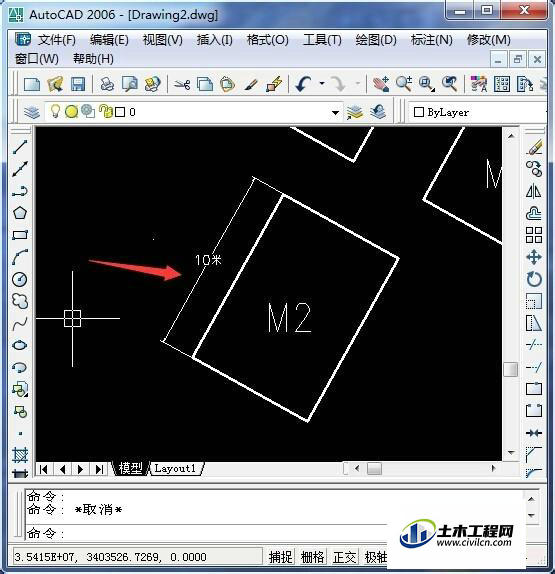Image resolution: width=555 pixels, height=574 pixels.
Task: Select the Ellipse tool
Action: pyautogui.click(x=20, y=345)
